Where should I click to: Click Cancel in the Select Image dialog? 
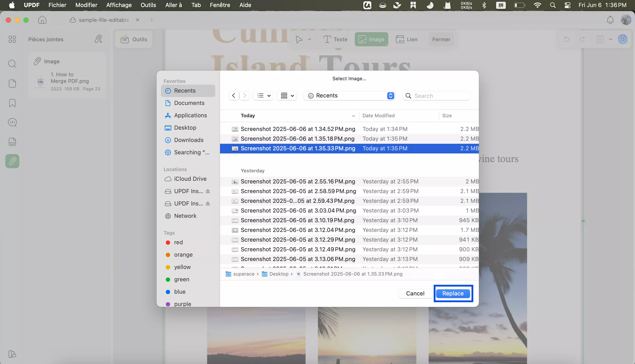(415, 293)
